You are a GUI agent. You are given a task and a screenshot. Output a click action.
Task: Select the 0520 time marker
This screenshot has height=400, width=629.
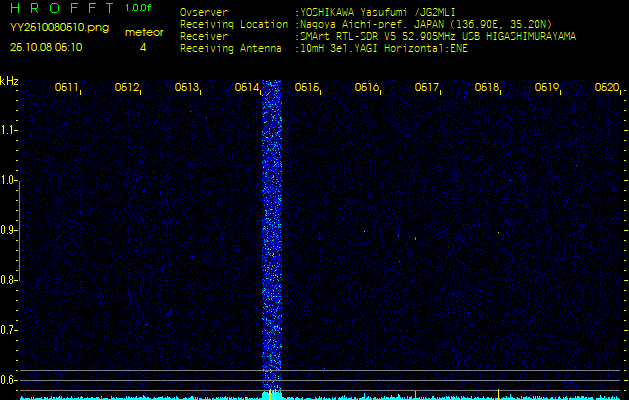coord(606,88)
